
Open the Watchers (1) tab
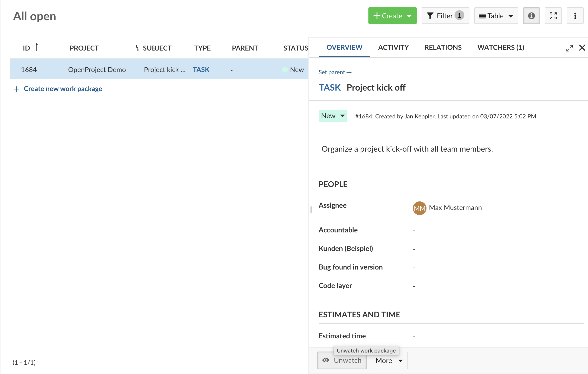(501, 47)
